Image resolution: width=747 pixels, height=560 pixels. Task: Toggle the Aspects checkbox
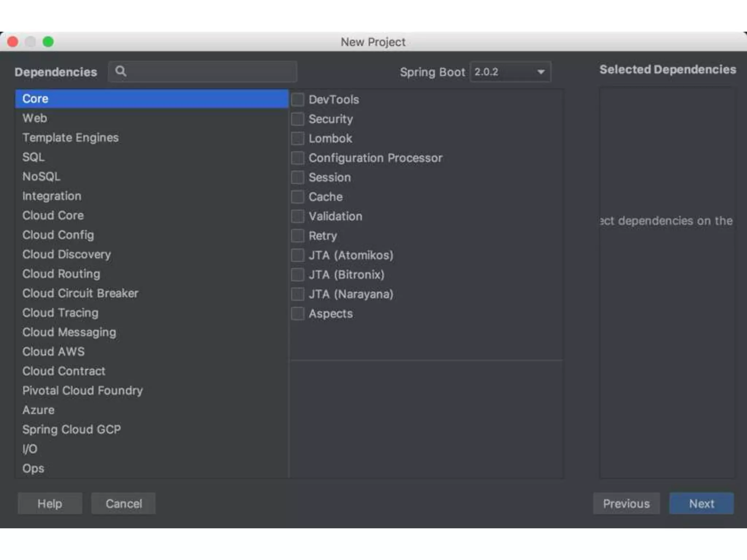coord(298,314)
